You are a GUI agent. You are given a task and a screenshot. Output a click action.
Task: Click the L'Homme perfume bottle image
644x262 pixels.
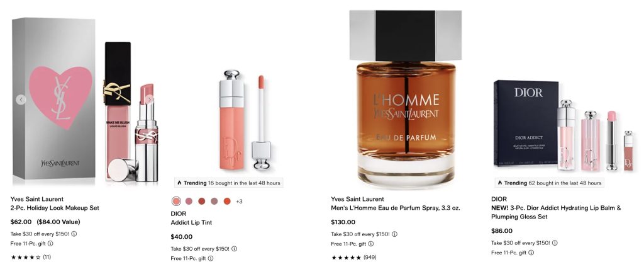pos(406,99)
